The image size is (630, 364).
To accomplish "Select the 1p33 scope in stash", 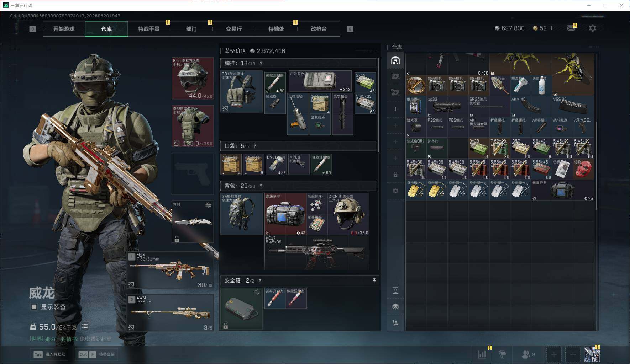I will coord(447,106).
